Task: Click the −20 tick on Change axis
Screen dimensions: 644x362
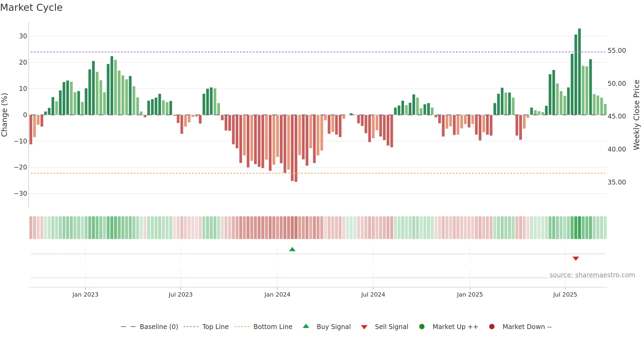Action: coord(21,167)
